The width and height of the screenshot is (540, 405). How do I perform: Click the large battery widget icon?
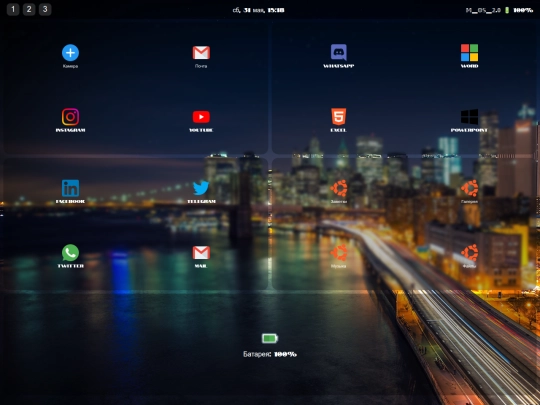coord(270,339)
